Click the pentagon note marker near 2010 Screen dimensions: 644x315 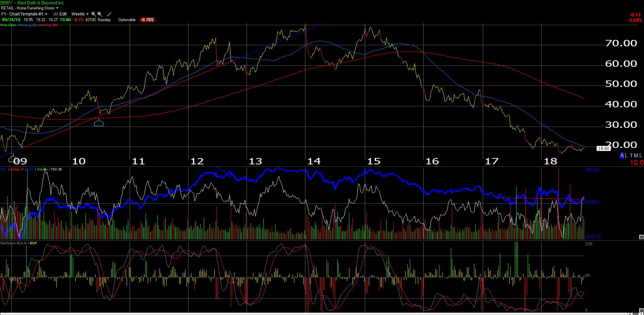(99, 123)
